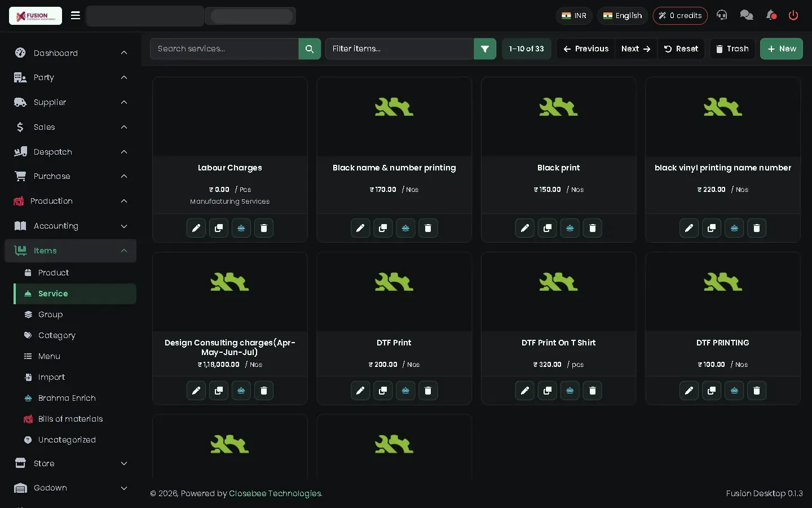Screen dimensions: 812x508
Task: Apply filter with funnel icon
Action: click(x=485, y=49)
